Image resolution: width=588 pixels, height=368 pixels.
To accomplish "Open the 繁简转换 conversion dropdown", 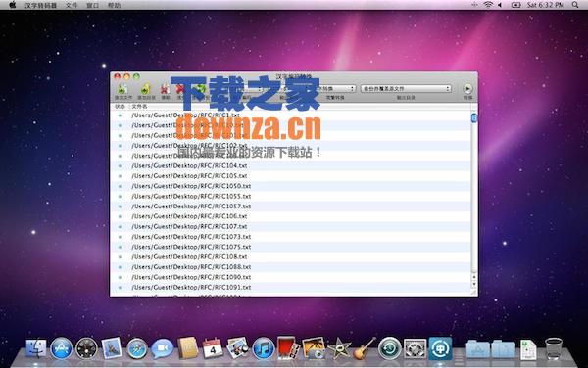I will pos(335,89).
